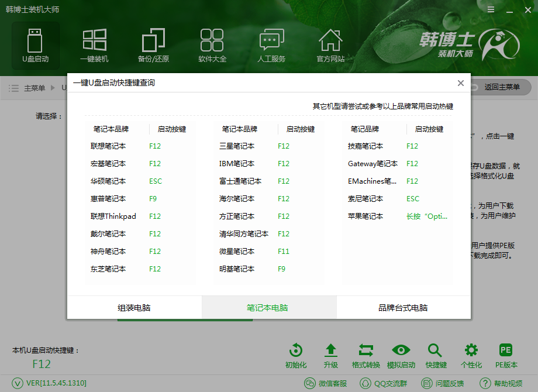Join the QQ交流群 group chat
This screenshot has width=538, height=392.
click(x=383, y=384)
